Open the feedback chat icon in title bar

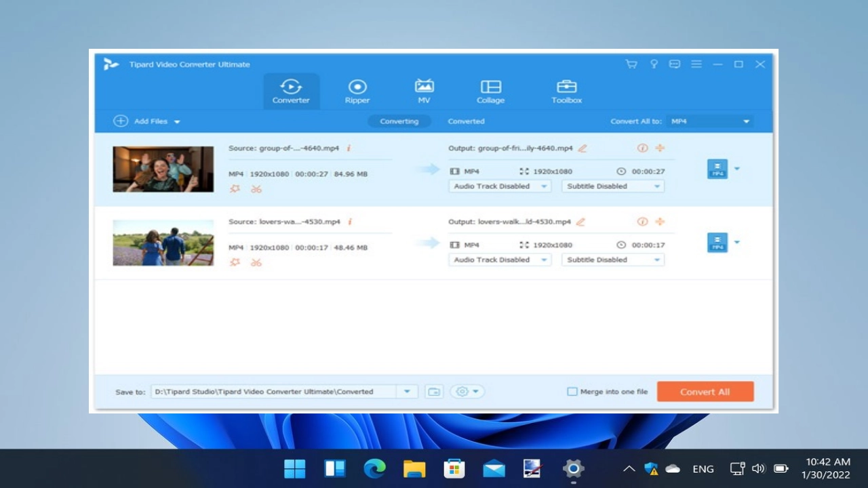[675, 64]
